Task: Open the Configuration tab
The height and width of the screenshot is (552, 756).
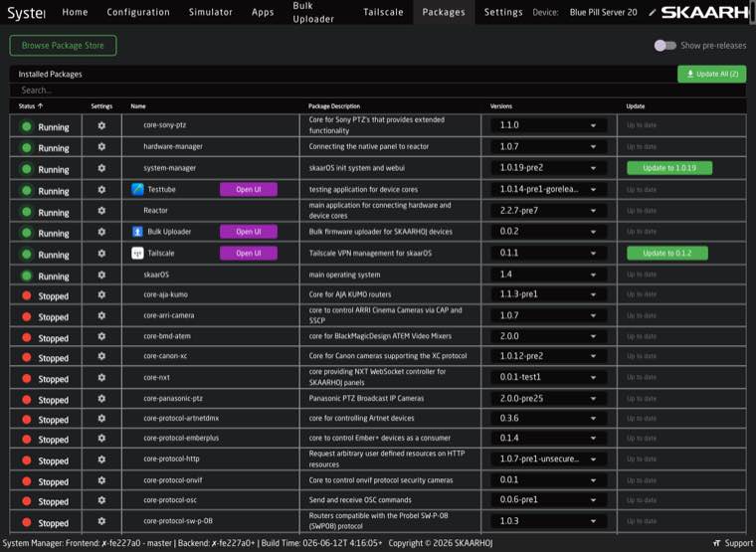Action: 138,12
